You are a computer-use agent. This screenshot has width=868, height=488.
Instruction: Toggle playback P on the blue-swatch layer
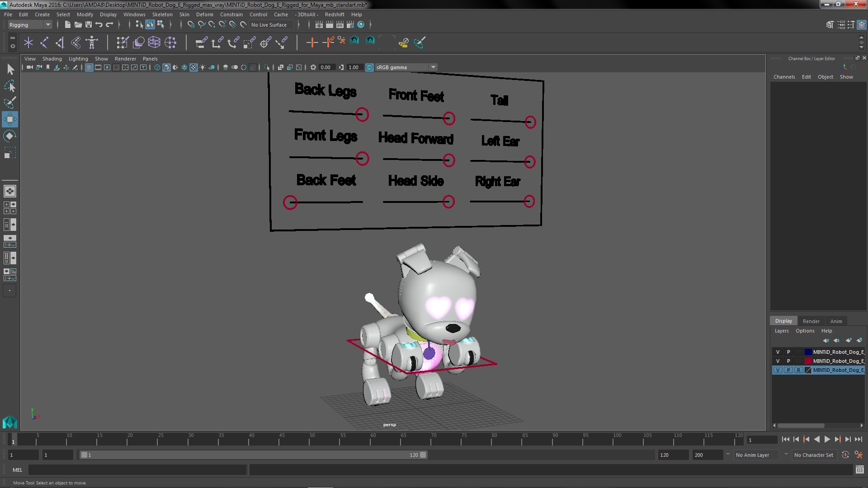point(788,352)
